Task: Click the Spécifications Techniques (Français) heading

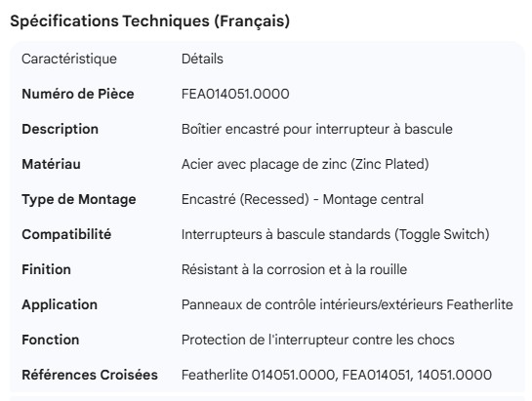Action: tap(149, 21)
